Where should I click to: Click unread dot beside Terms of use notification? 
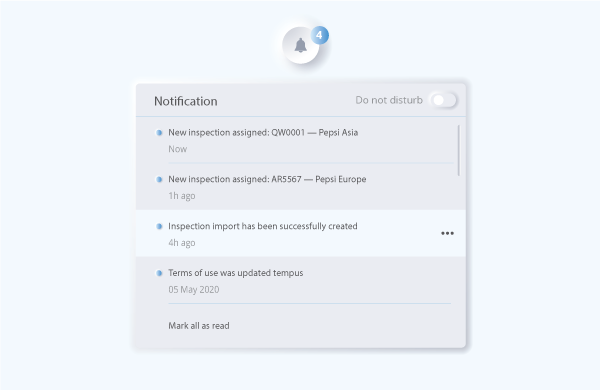159,273
